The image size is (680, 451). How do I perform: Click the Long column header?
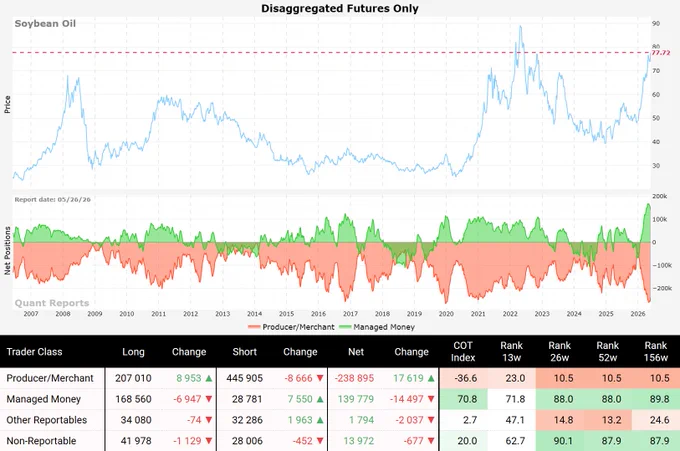133,352
